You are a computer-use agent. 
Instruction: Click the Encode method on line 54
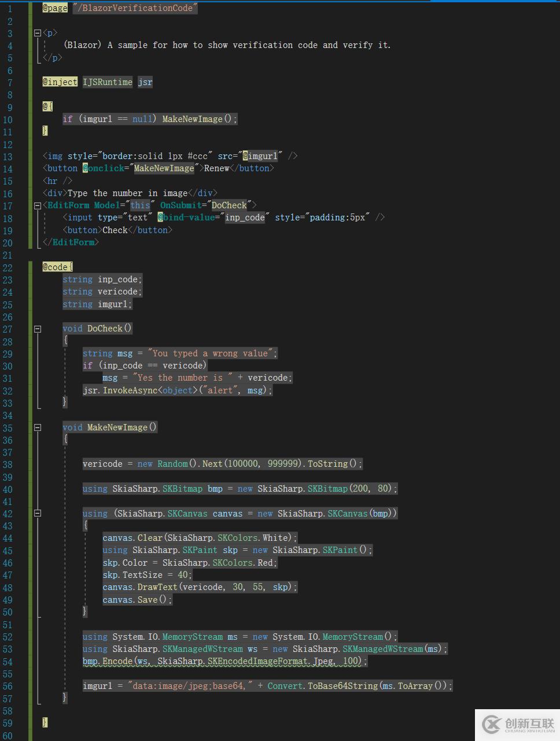(x=117, y=661)
